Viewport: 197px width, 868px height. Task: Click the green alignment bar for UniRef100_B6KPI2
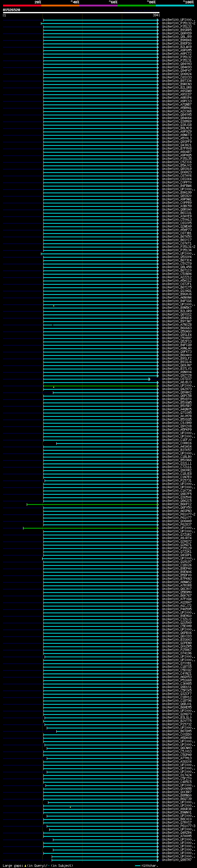(x=92, y=504)
